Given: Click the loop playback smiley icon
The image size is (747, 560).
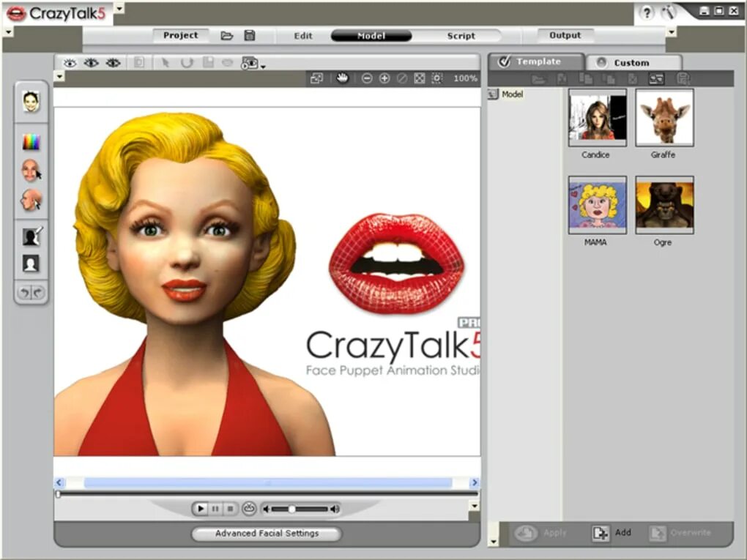Looking at the screenshot, I should coord(249,509).
